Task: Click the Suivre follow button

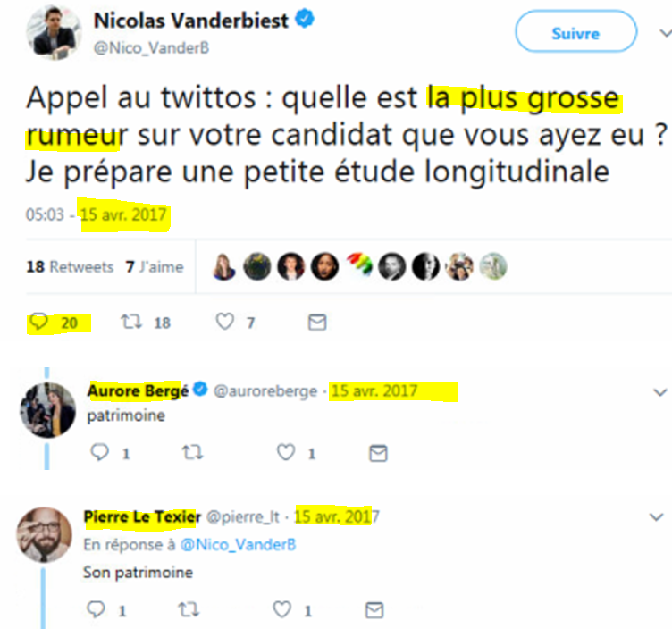Action: tap(575, 34)
